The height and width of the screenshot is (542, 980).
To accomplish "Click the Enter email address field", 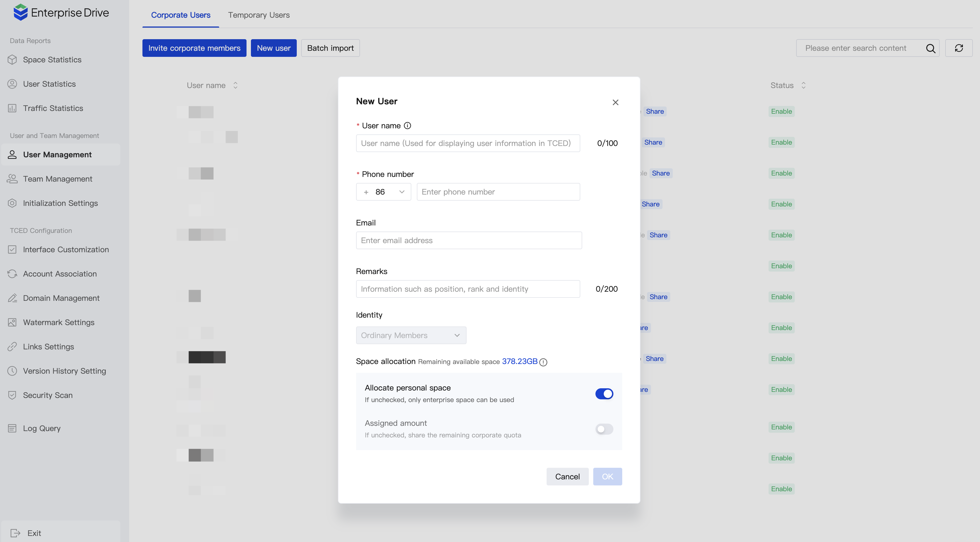I will (468, 240).
